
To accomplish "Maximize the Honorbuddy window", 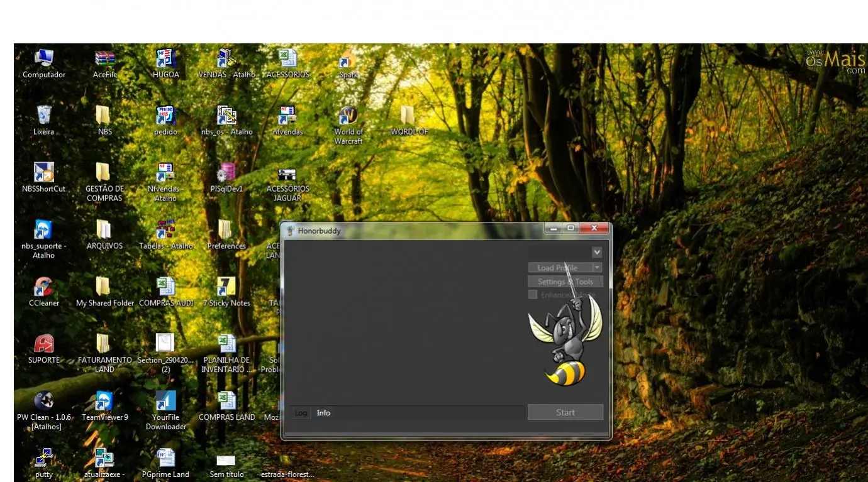I will pos(570,228).
